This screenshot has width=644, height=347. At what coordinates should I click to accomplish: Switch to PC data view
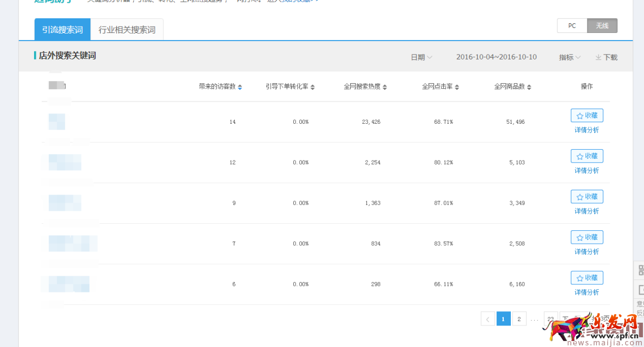pos(572,26)
